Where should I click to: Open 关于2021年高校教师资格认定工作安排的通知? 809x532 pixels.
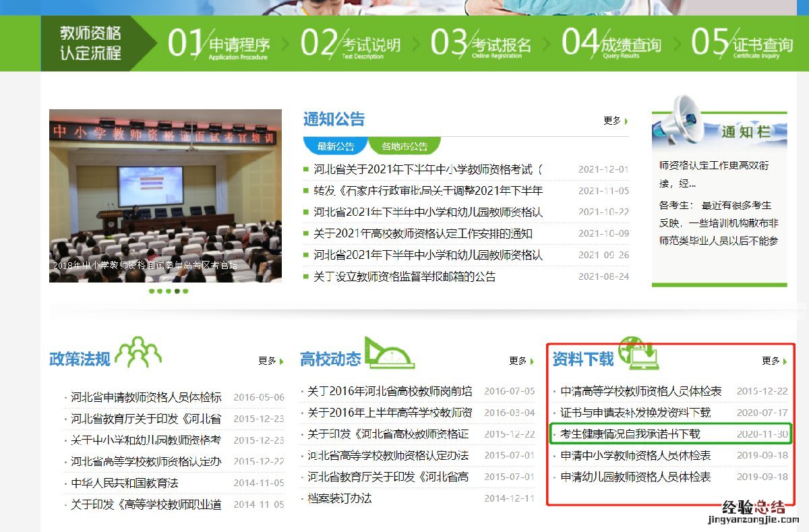(423, 234)
